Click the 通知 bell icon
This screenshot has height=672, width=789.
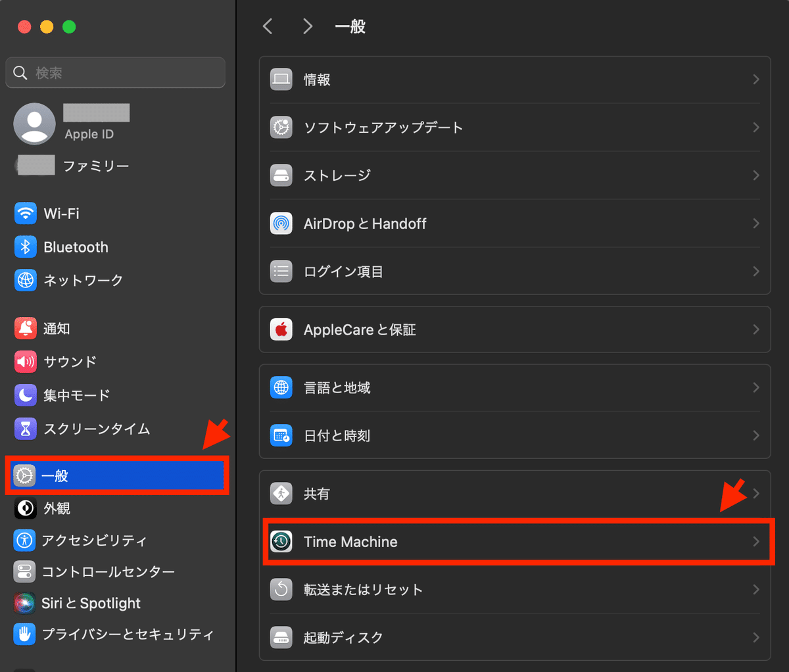25,328
